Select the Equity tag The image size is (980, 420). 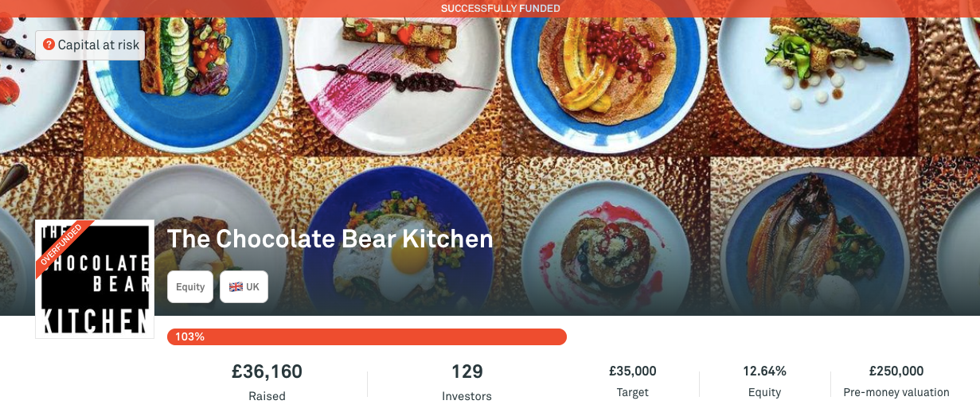coord(190,287)
